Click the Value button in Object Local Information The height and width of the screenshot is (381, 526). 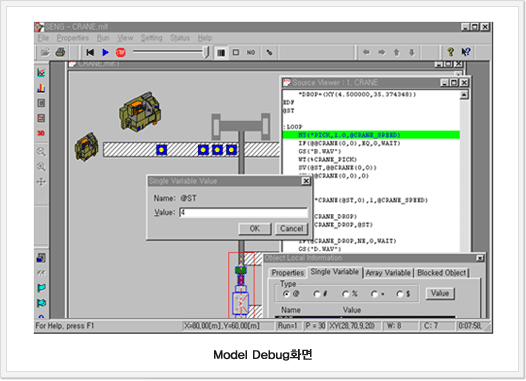440,293
